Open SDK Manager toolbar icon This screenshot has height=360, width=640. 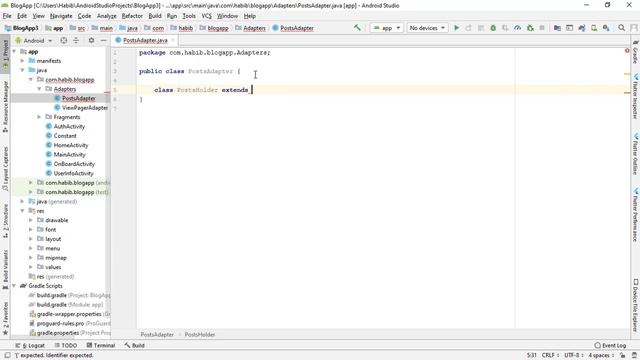606,28
